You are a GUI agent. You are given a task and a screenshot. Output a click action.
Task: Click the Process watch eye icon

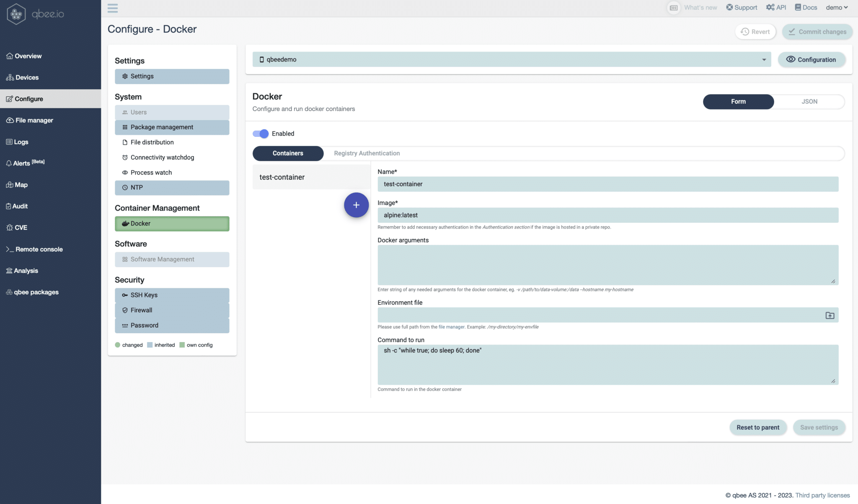125,172
